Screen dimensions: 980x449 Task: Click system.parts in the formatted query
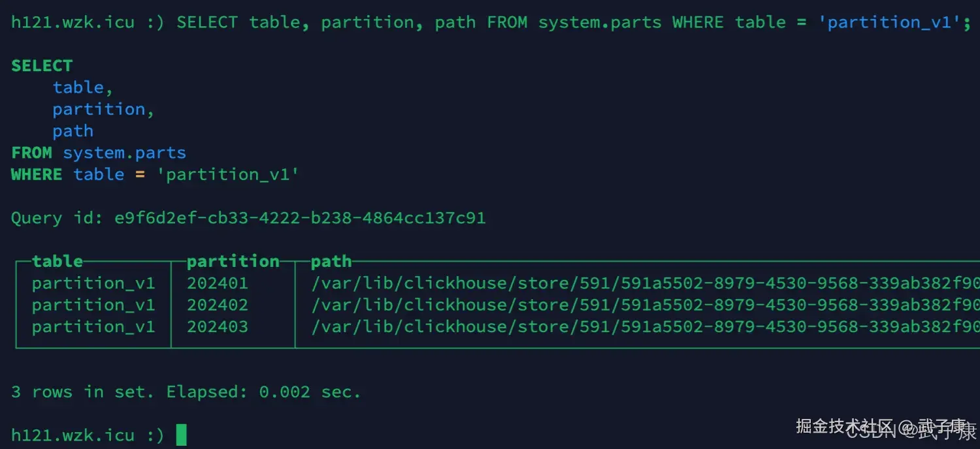pos(124,153)
